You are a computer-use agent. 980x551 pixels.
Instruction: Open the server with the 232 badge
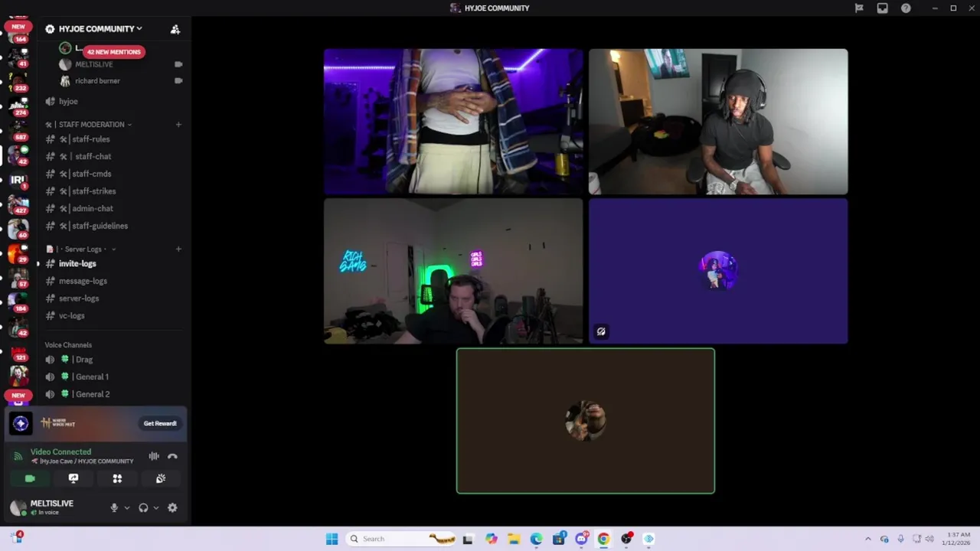click(x=18, y=82)
